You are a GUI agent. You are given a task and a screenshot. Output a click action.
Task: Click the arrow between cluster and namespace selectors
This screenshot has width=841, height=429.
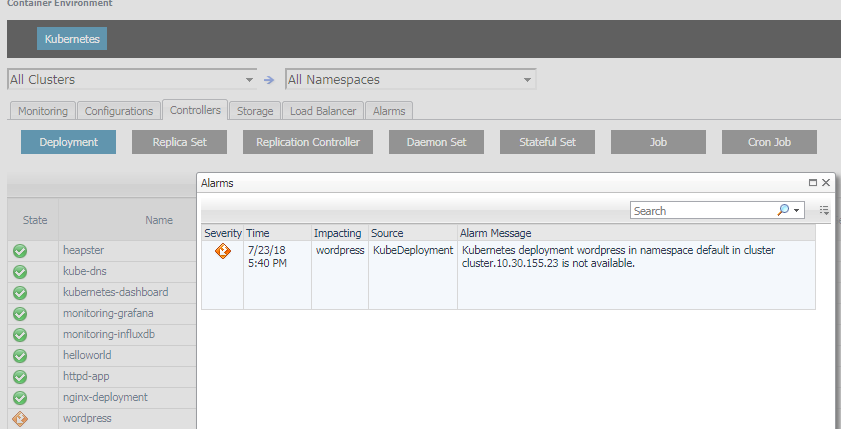pos(269,80)
